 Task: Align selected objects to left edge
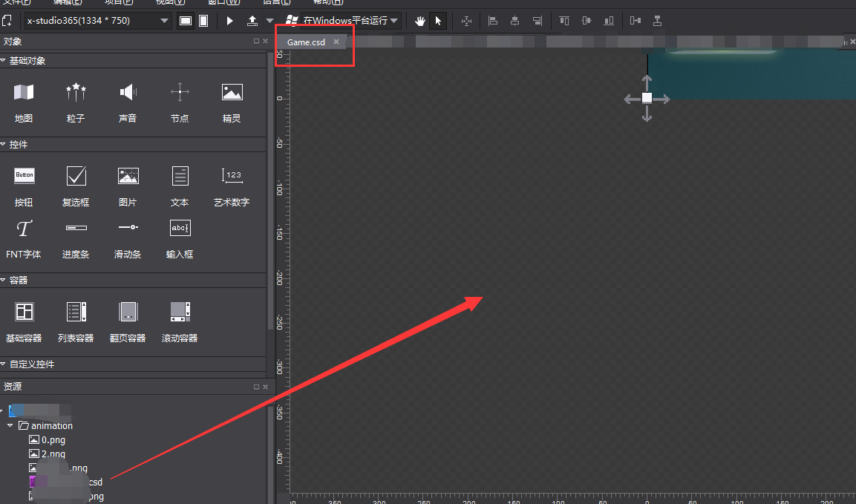coord(492,21)
